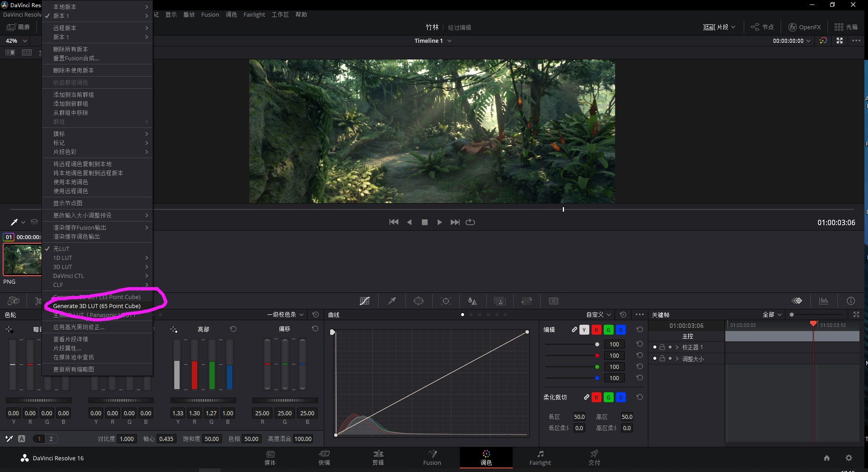This screenshot has height=472, width=868.
Task: Open the Info palette icon
Action: (x=851, y=301)
